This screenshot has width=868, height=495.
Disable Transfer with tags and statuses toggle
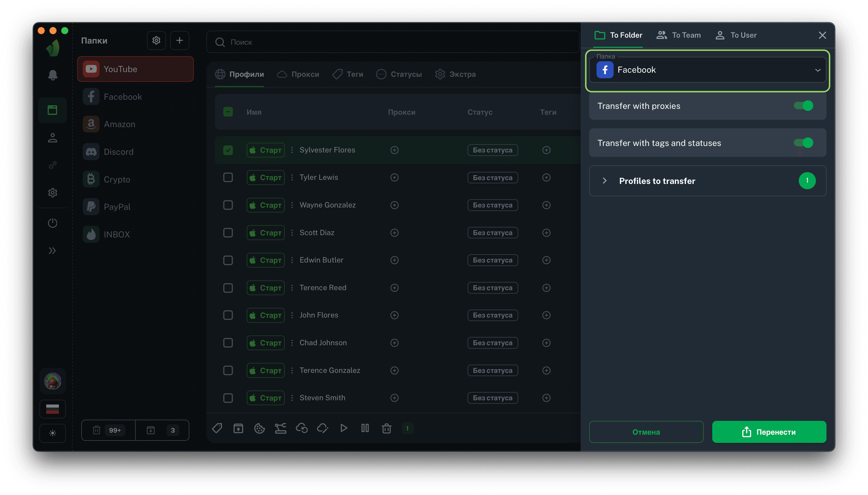tap(804, 143)
